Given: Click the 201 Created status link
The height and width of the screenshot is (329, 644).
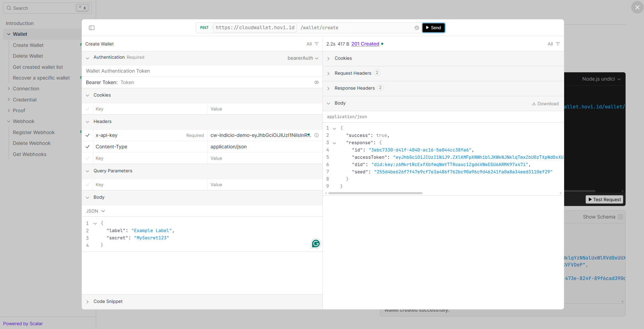Looking at the screenshot, I should tap(365, 44).
